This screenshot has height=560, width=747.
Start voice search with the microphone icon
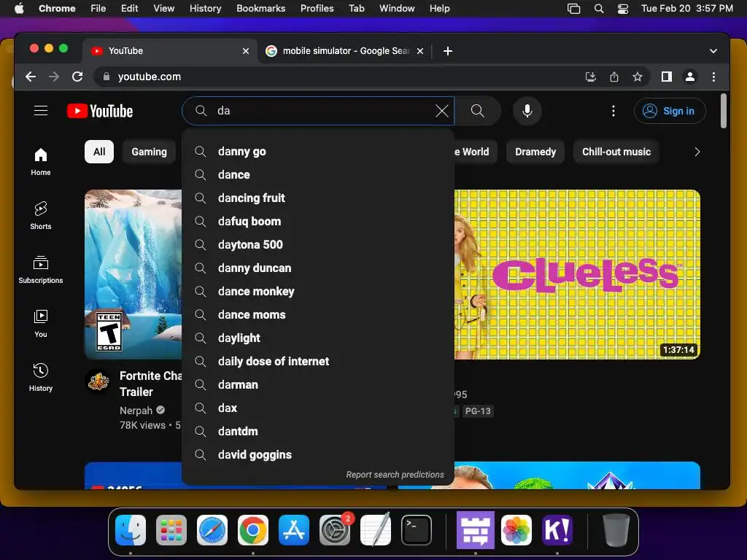tap(527, 111)
